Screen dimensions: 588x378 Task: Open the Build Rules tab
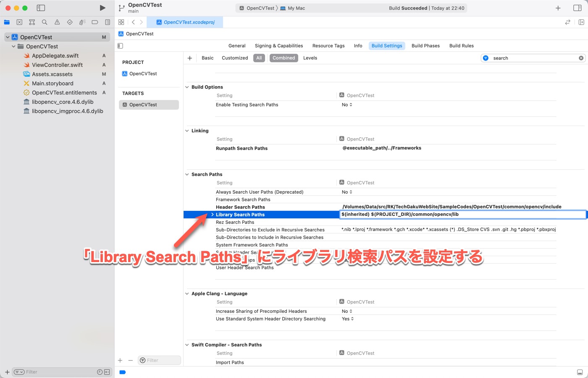pos(462,46)
